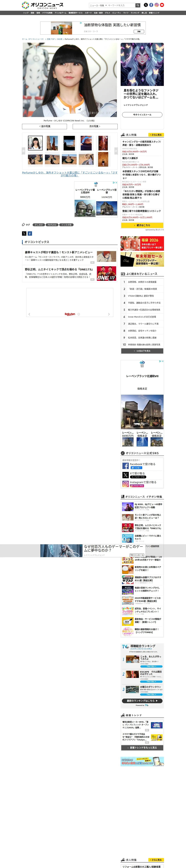Open 2025年動画配信サービスおすすめ40選 feature
Viewport: 186px width, 868px height.
[142, 601]
